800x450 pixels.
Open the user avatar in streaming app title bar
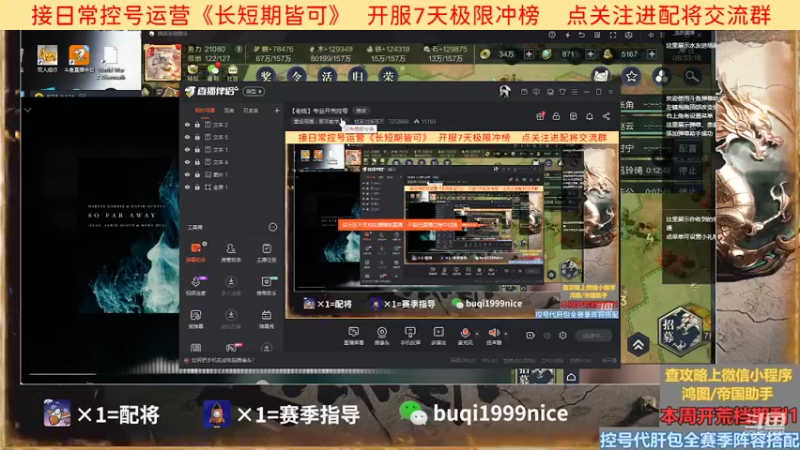click(x=505, y=91)
